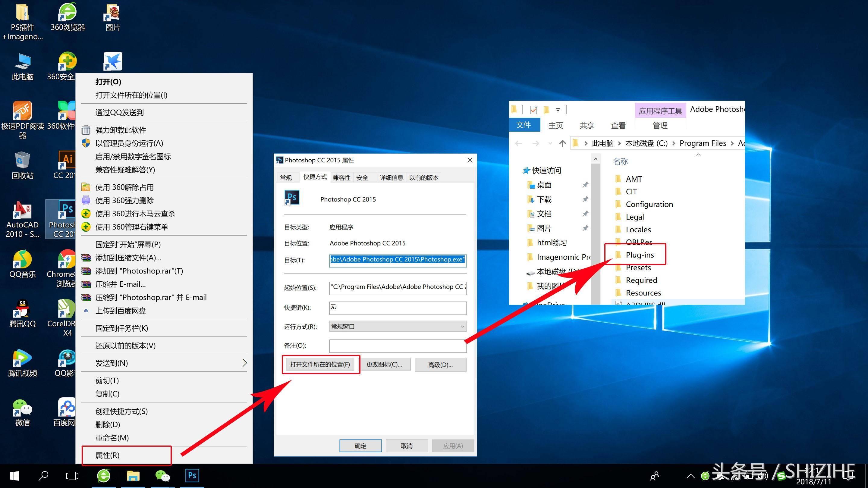Click 确定 button in properties dialog
The image size is (868, 488).
tap(360, 446)
